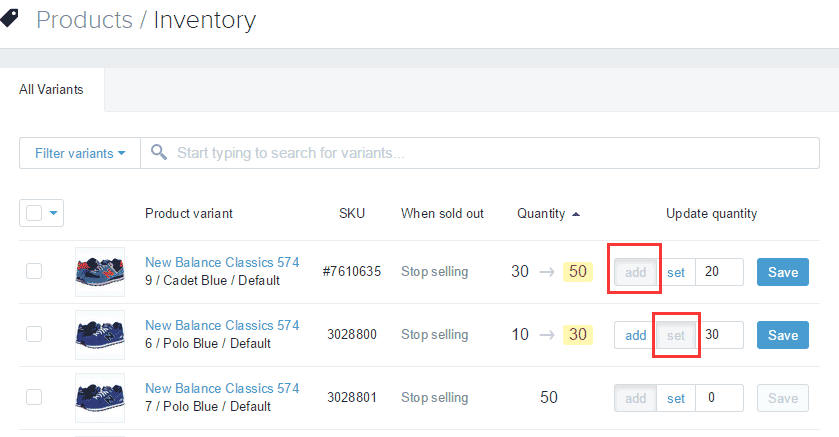Go to Products breadcrumb
Image resolution: width=839 pixels, height=437 pixels.
click(84, 20)
